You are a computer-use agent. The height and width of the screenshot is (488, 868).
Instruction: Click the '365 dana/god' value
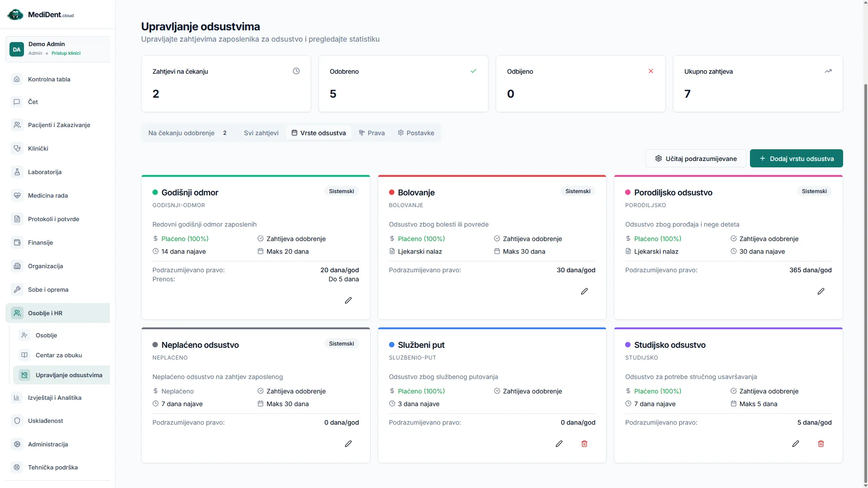[x=811, y=270]
